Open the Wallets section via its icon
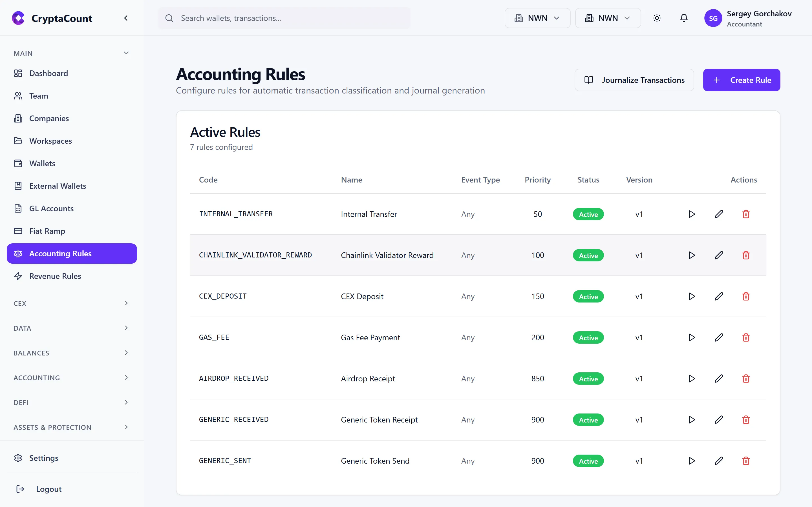Screen dimensions: 812x507 click(x=18, y=163)
